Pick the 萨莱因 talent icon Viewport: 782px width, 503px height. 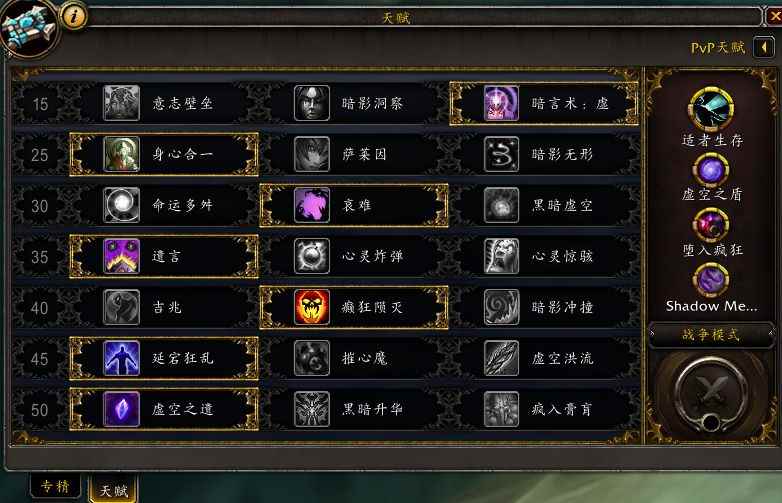click(312, 155)
